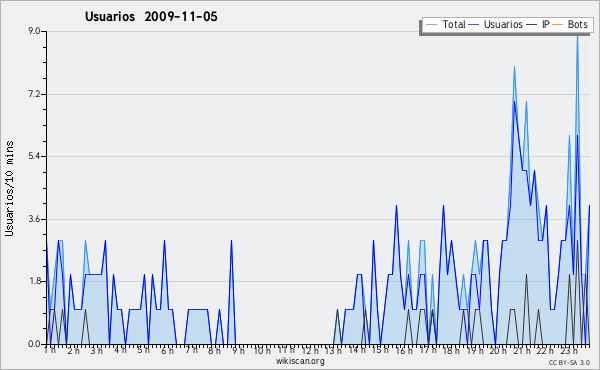Click the '9 h' x-axis label
Viewport: 600px width, 370px height.
238,350
